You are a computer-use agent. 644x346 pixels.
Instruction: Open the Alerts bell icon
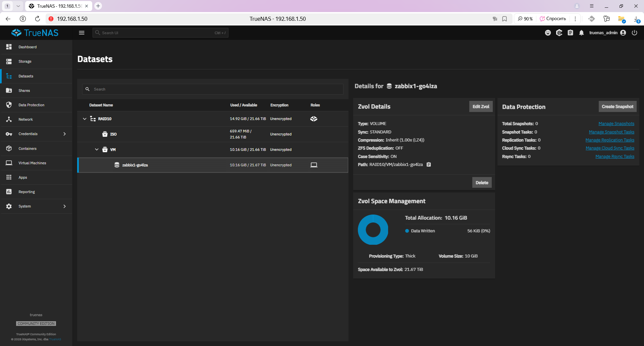581,33
